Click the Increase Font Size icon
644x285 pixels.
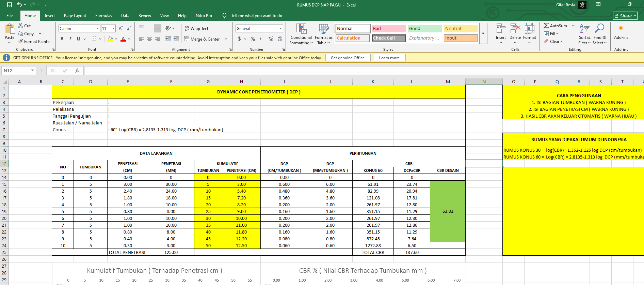pos(120,29)
